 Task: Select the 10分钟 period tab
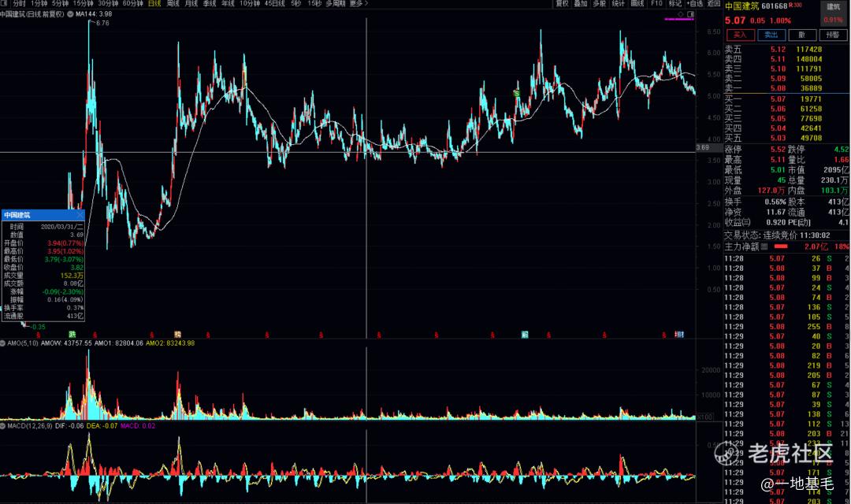[250, 3]
